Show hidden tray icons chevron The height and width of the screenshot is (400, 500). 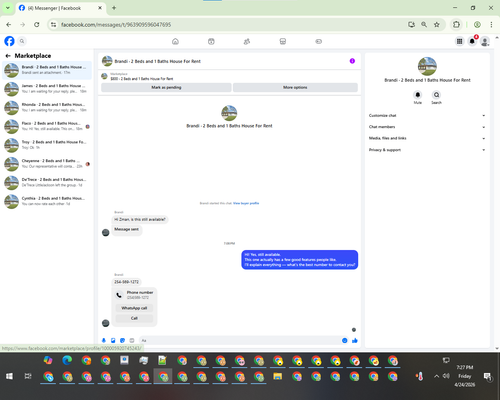[436, 376]
